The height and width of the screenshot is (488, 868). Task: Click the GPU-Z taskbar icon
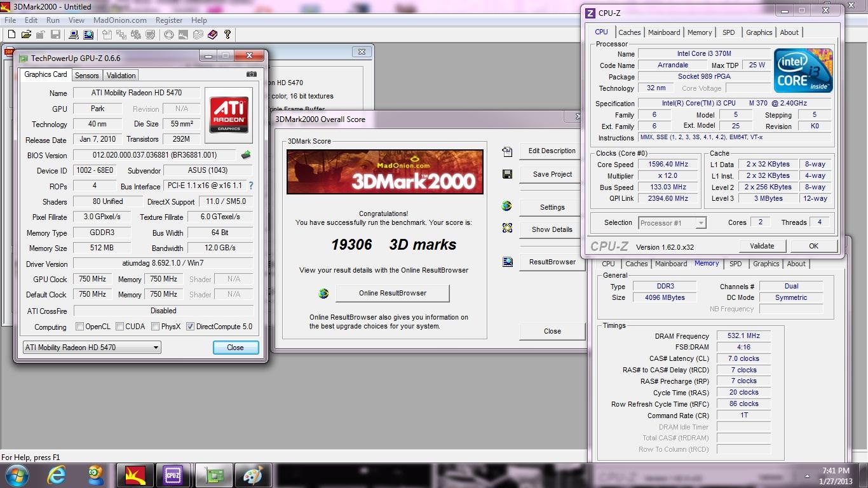tap(214, 475)
